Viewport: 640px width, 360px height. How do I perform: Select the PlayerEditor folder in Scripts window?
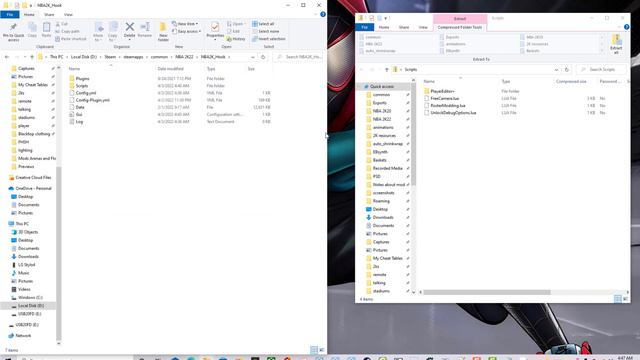click(442, 91)
